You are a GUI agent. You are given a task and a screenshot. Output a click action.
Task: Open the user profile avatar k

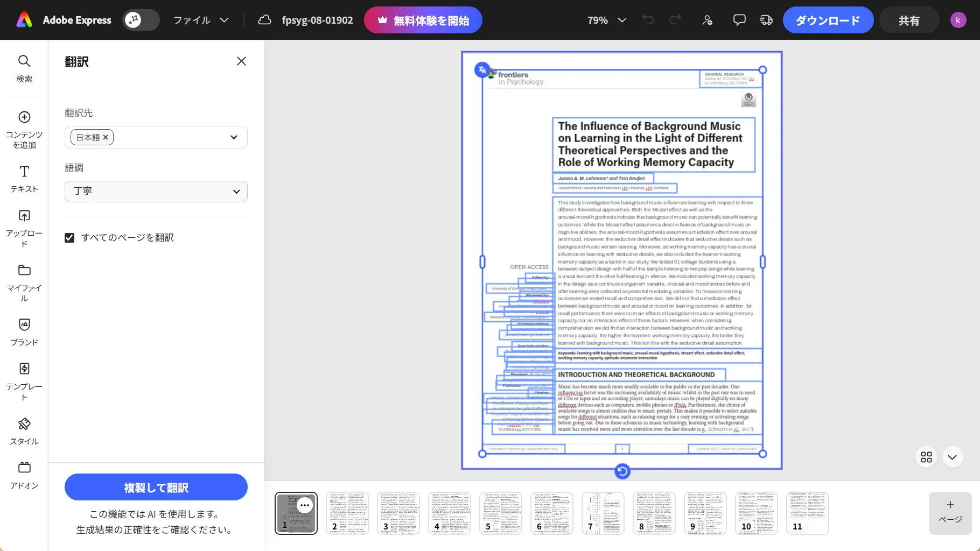click(958, 20)
